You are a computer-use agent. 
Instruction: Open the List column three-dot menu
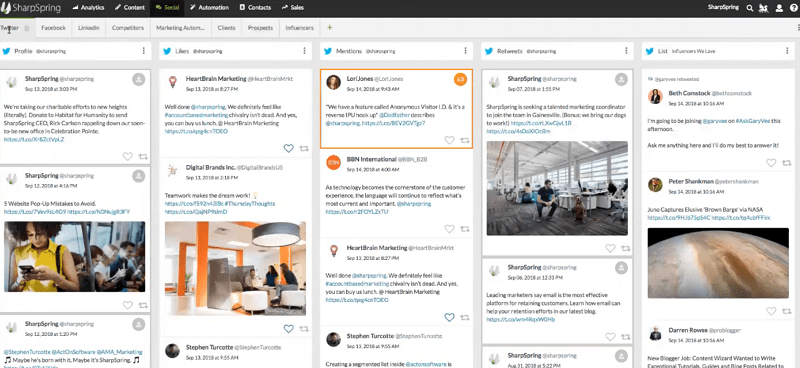tap(787, 51)
